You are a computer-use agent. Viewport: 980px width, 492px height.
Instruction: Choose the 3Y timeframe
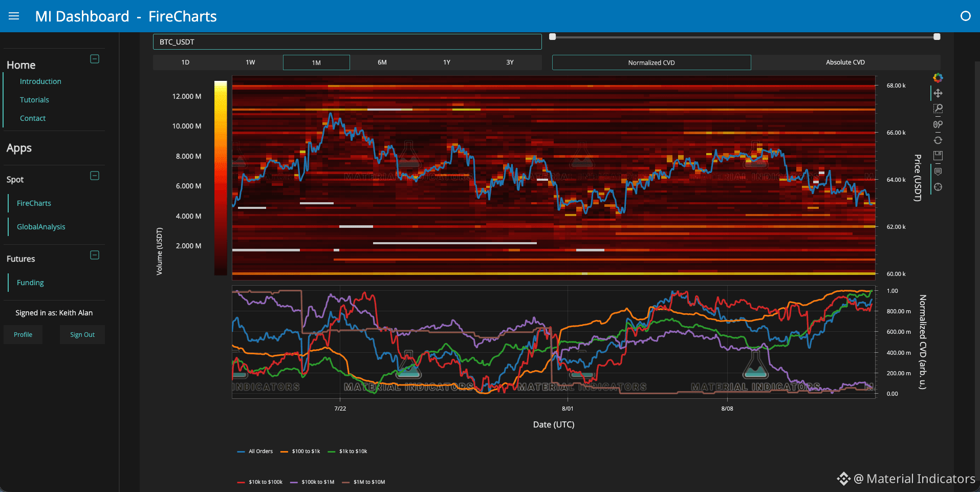(x=510, y=62)
